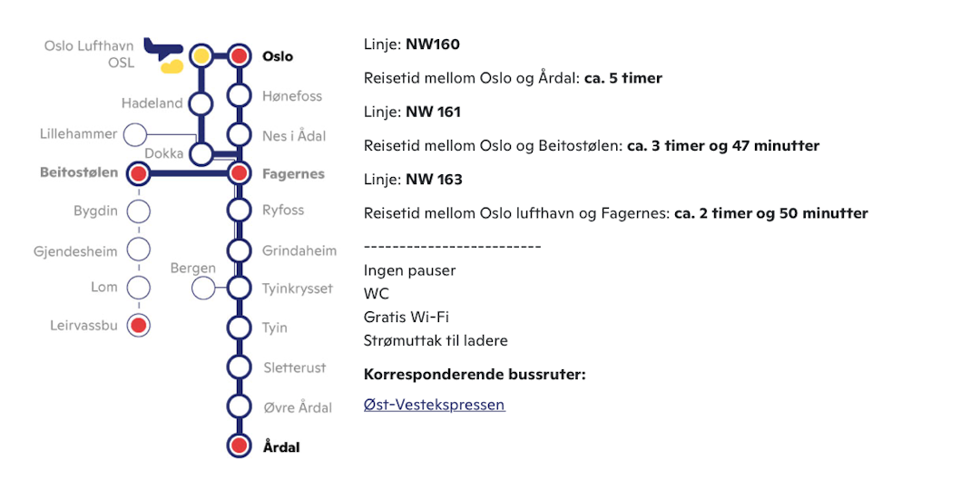
Task: Select the Hønefoss stop circle
Action: [239, 95]
